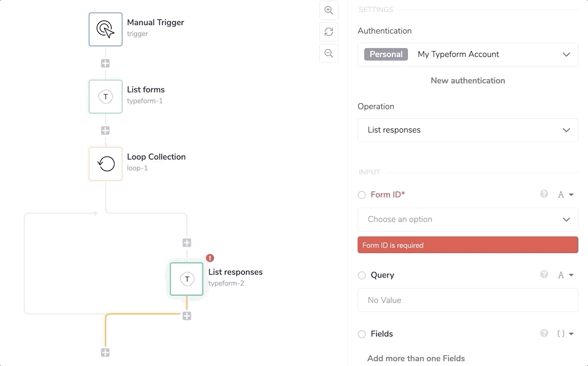Open help for Form ID field
This screenshot has width=588, height=366.
[x=544, y=194]
